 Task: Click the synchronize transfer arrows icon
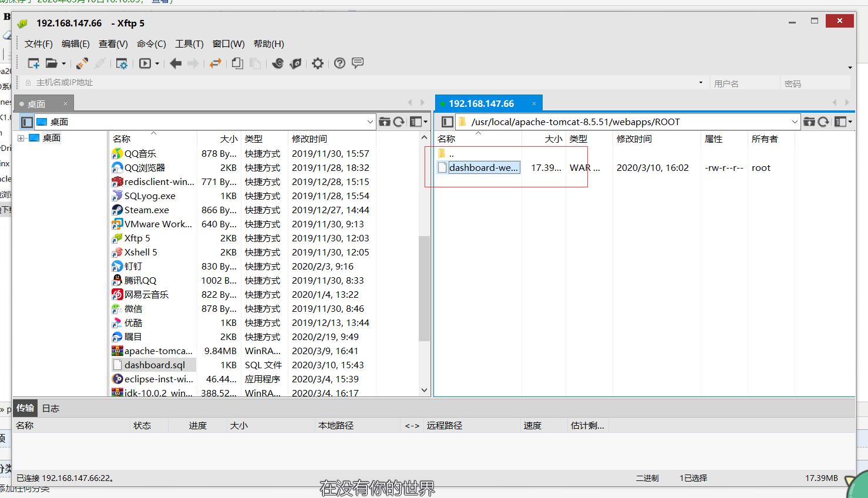pyautogui.click(x=216, y=63)
